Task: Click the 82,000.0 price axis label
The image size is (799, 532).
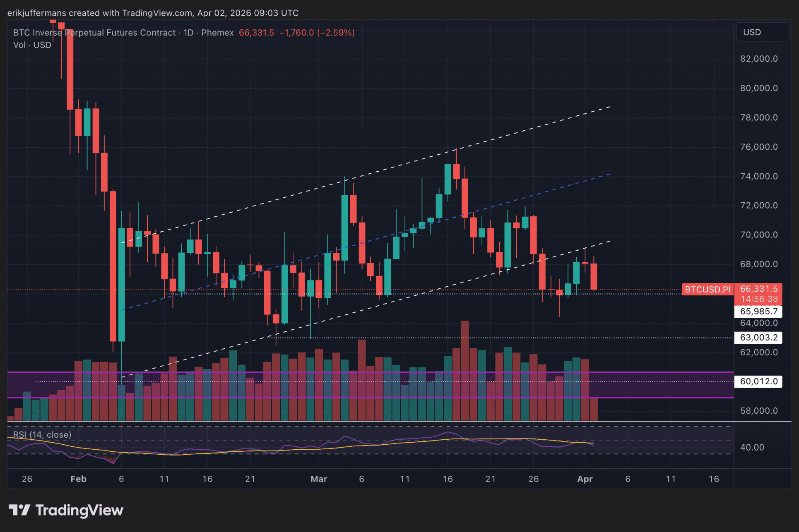Action: pos(758,59)
